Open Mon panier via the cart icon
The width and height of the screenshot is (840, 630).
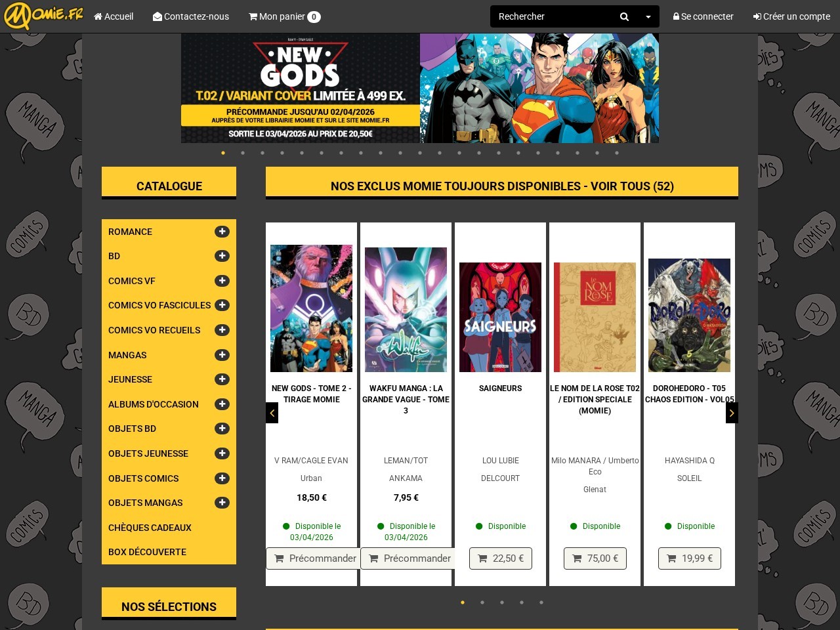[x=253, y=16]
